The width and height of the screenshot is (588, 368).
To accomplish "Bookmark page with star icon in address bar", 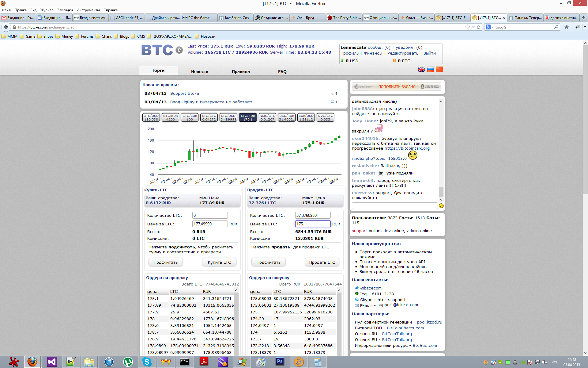I will [x=467, y=27].
